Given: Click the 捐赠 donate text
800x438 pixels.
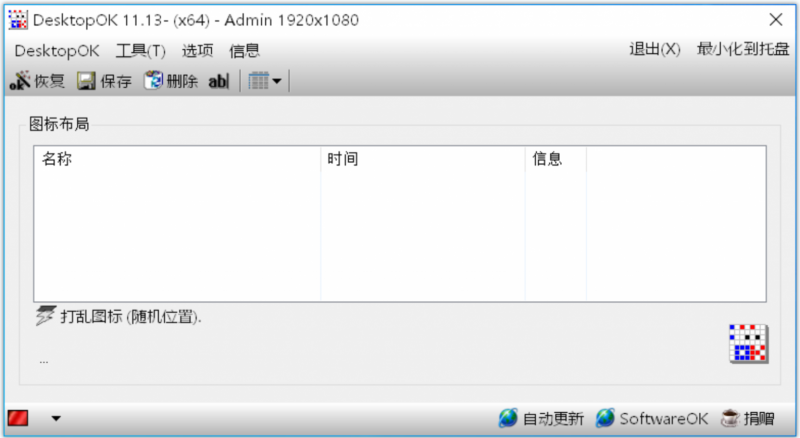Looking at the screenshot, I should [759, 419].
